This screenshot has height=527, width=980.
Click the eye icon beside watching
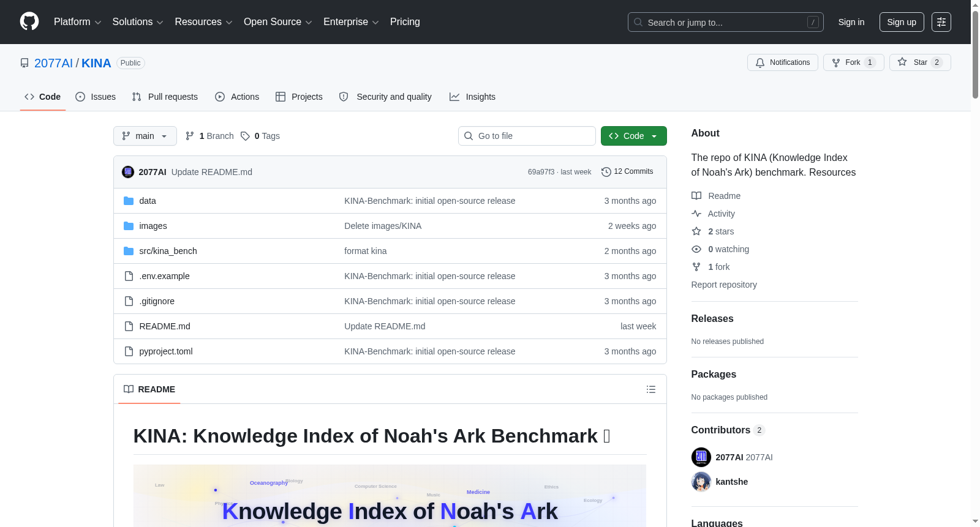click(x=696, y=249)
